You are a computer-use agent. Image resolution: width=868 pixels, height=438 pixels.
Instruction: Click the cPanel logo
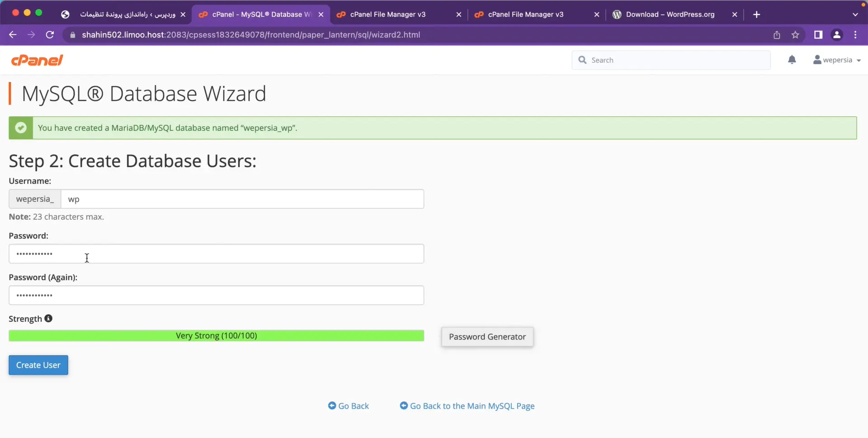point(37,60)
